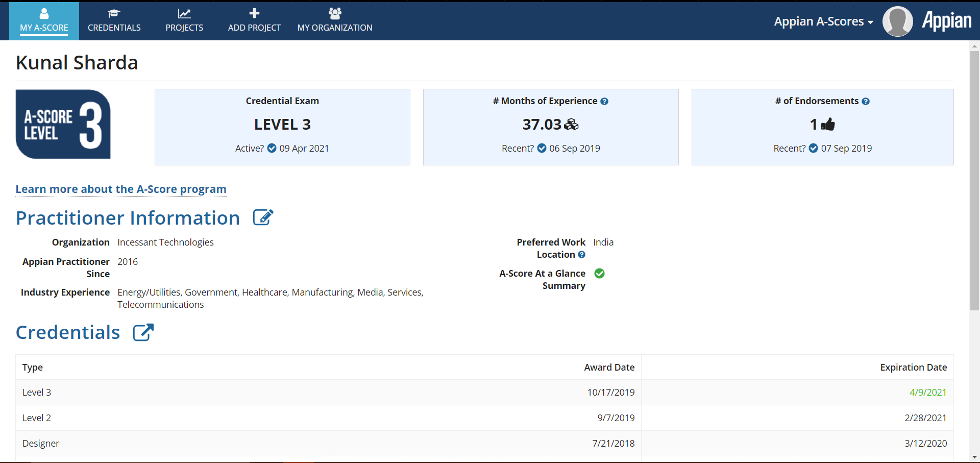Open Learn more about the A-Score program link
The height and width of the screenshot is (463, 980).
tap(121, 189)
